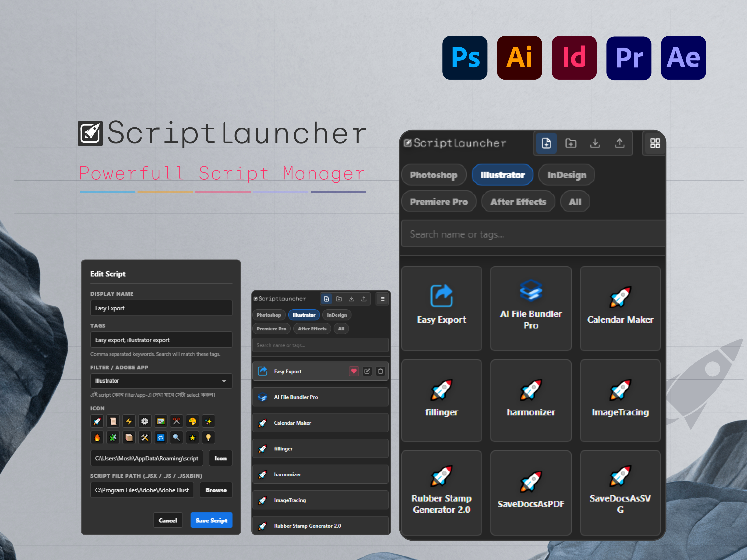
Task: Choose the fire icon in Edit Script
Action: (x=97, y=437)
